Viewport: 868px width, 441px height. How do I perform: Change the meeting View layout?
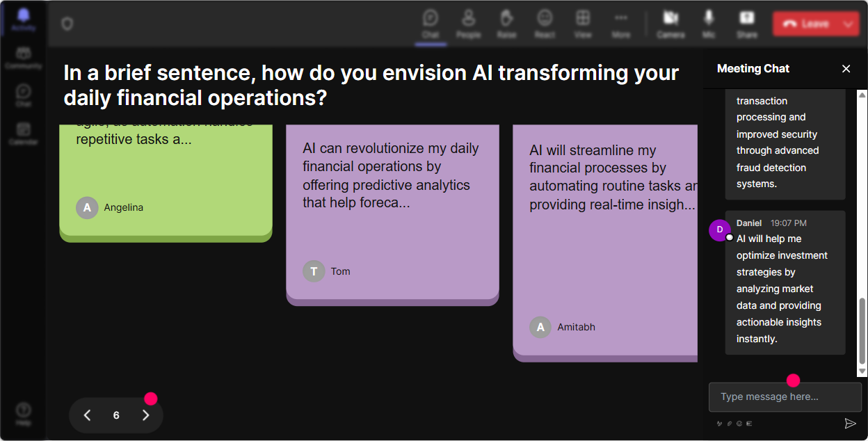tap(583, 24)
